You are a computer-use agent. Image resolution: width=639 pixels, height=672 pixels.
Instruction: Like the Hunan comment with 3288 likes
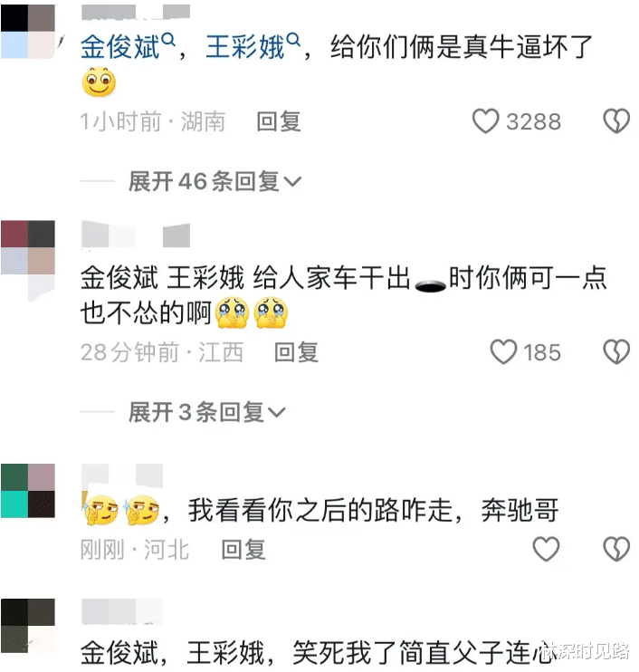(x=486, y=121)
